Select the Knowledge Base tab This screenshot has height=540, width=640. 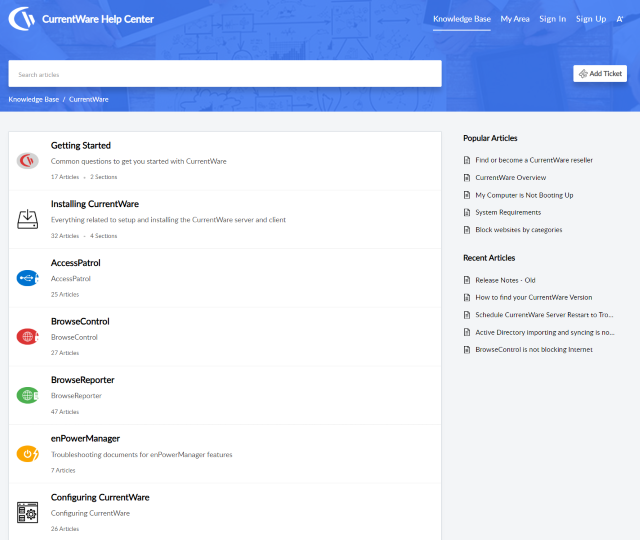pos(462,19)
